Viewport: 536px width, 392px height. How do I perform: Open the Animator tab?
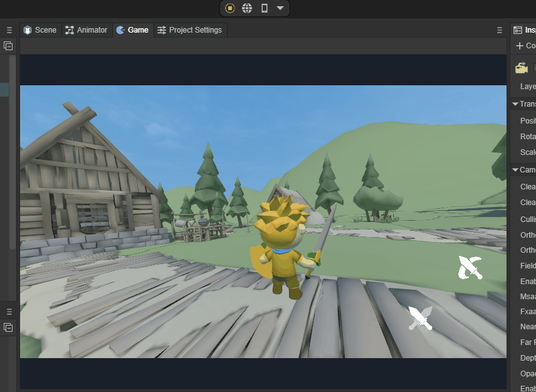coord(87,30)
